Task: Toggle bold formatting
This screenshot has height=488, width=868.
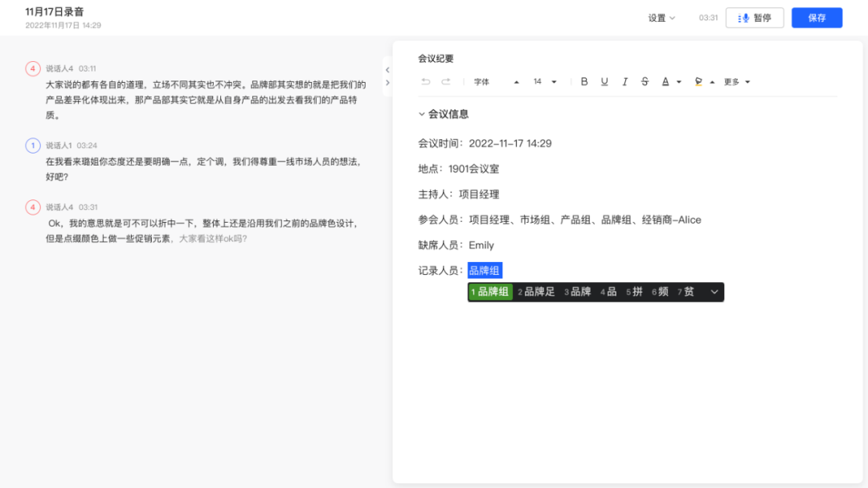Action: 584,82
